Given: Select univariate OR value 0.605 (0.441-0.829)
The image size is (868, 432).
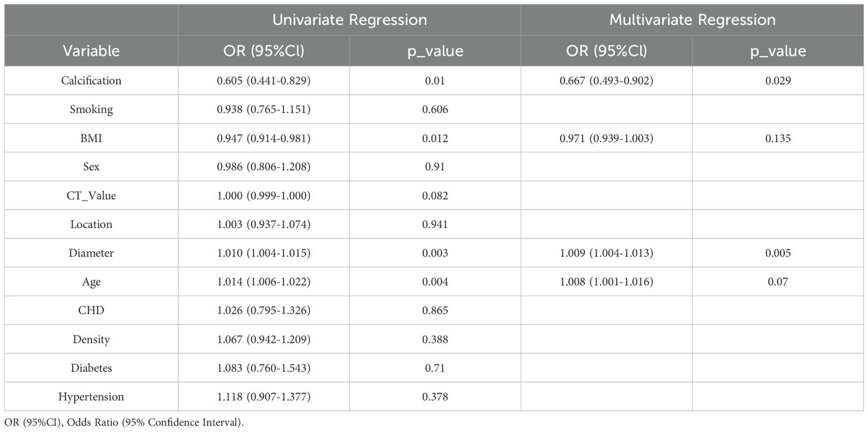Looking at the screenshot, I should (x=263, y=80).
